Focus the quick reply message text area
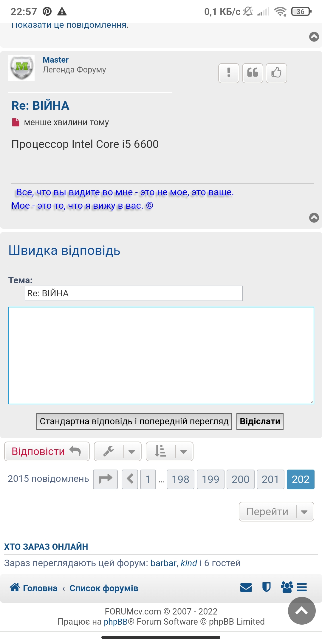This screenshot has height=644, width=322. [161, 355]
